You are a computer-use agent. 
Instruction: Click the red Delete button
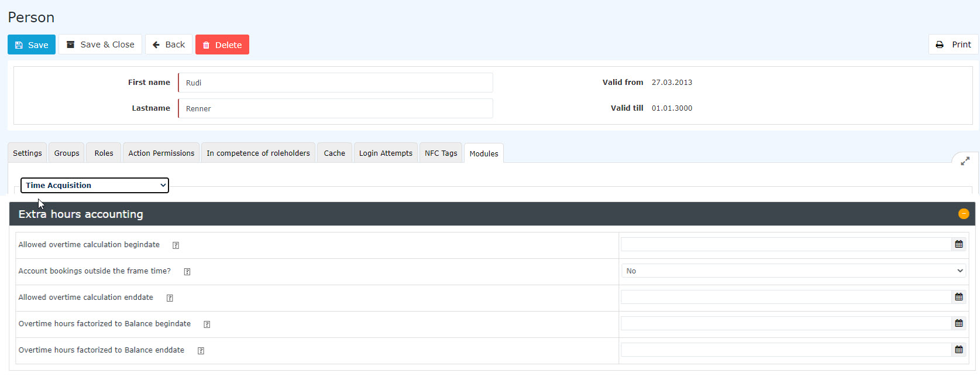[x=222, y=45]
